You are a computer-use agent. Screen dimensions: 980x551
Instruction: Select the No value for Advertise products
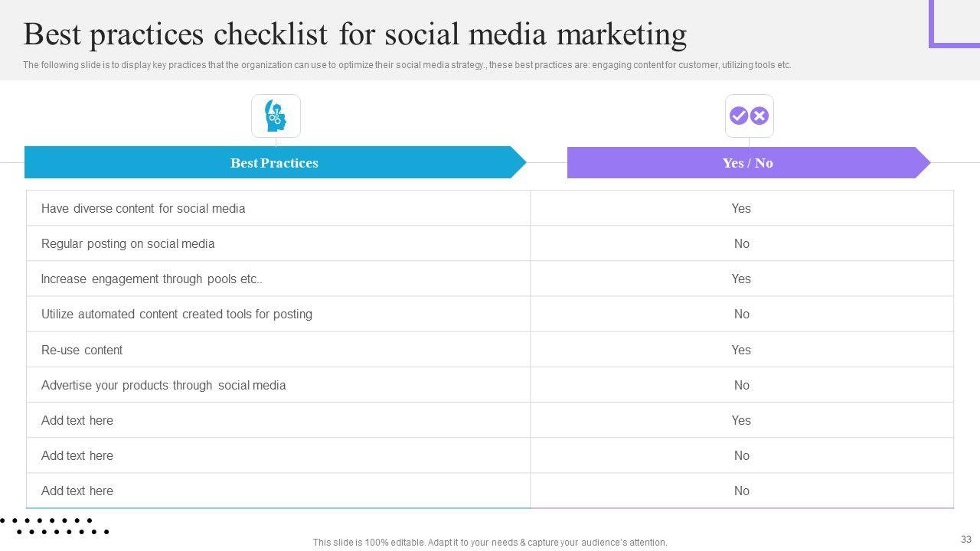741,385
